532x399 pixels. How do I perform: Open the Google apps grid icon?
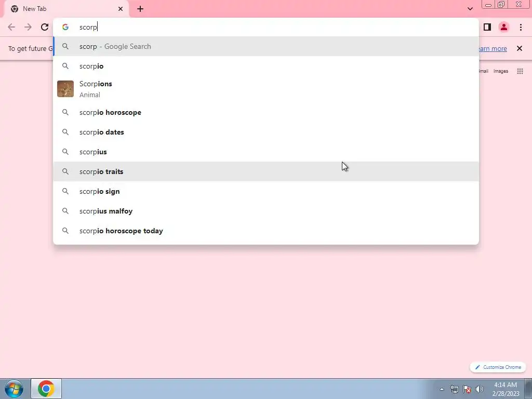(x=520, y=71)
